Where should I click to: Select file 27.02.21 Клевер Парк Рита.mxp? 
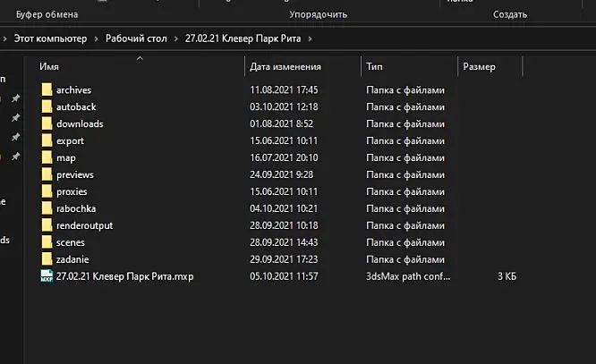124,276
